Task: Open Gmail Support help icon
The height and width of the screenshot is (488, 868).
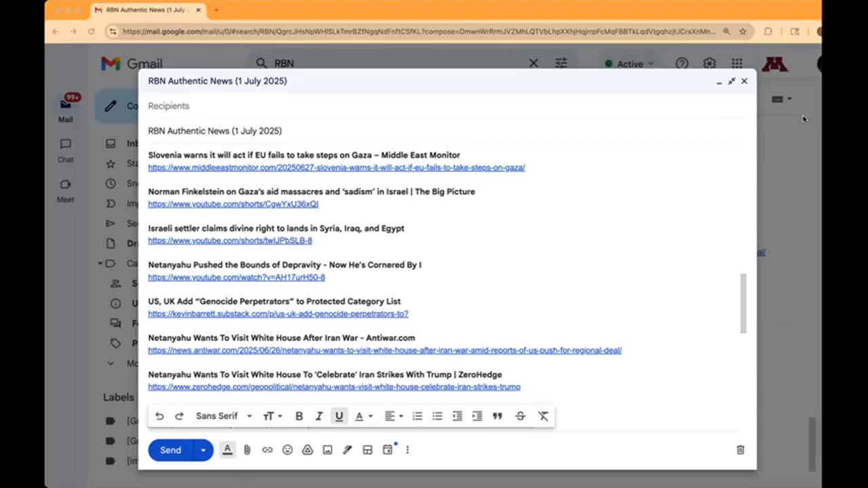Action: pyautogui.click(x=682, y=63)
